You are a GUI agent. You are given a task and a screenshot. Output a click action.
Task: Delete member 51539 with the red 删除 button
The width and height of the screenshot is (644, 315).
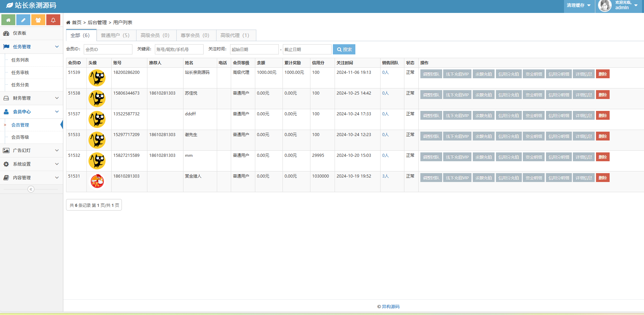(x=602, y=74)
